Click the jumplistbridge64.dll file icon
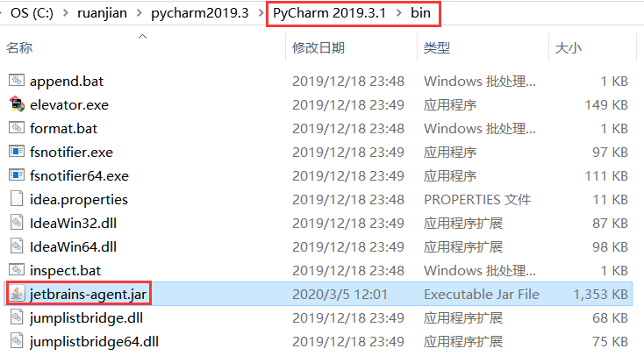Viewport: 644px width, 356px height. [x=17, y=341]
